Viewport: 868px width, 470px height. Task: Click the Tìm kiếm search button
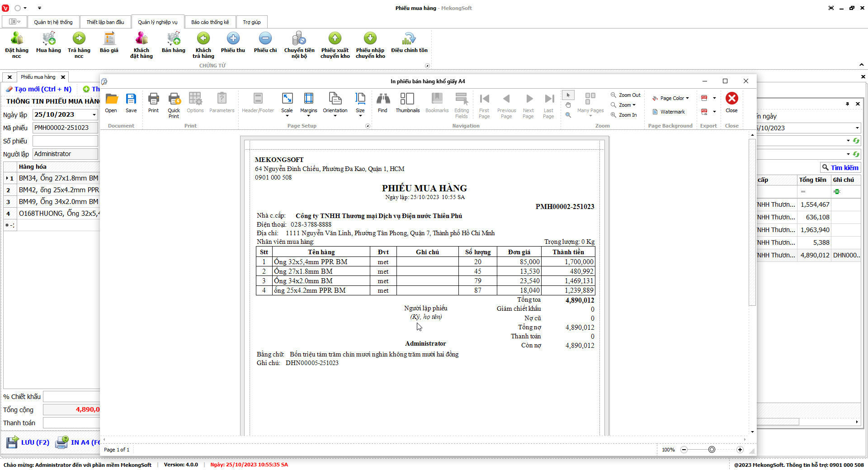tap(840, 168)
